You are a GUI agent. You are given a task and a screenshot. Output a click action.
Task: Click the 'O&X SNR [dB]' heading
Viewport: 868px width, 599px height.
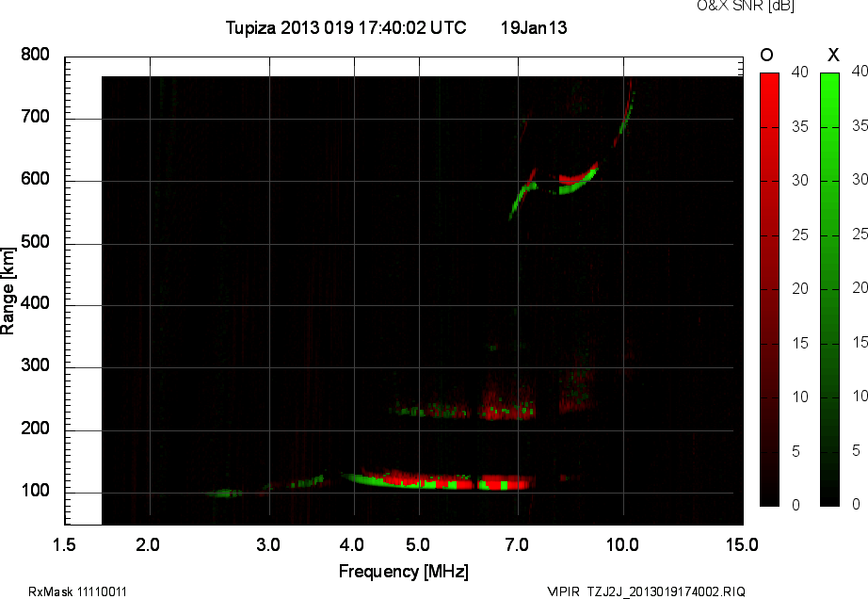click(745, 6)
